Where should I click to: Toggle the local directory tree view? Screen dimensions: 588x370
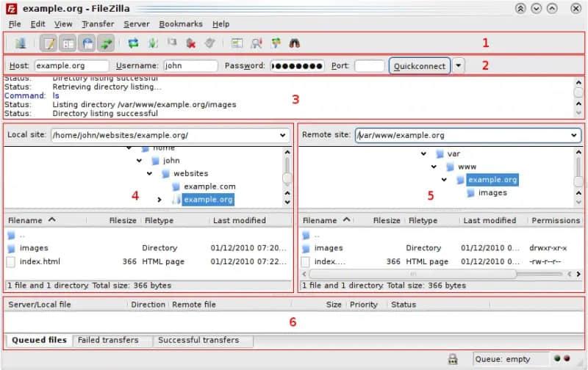point(68,43)
